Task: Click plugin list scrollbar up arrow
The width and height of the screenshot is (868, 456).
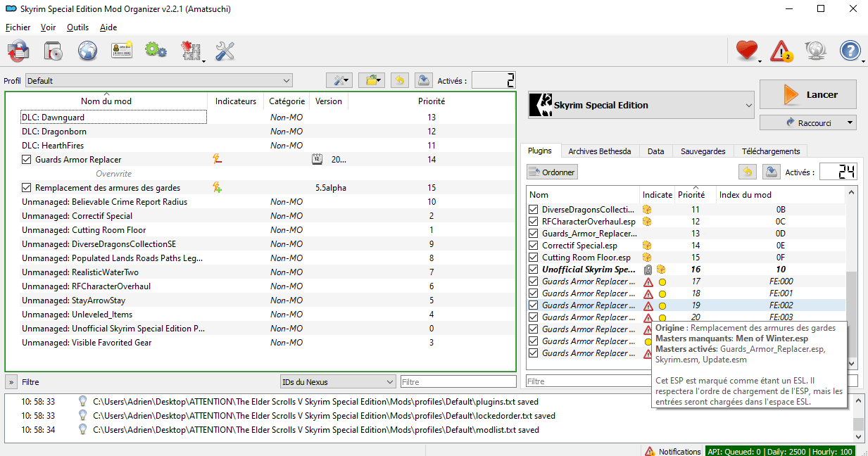Action: coord(852,192)
